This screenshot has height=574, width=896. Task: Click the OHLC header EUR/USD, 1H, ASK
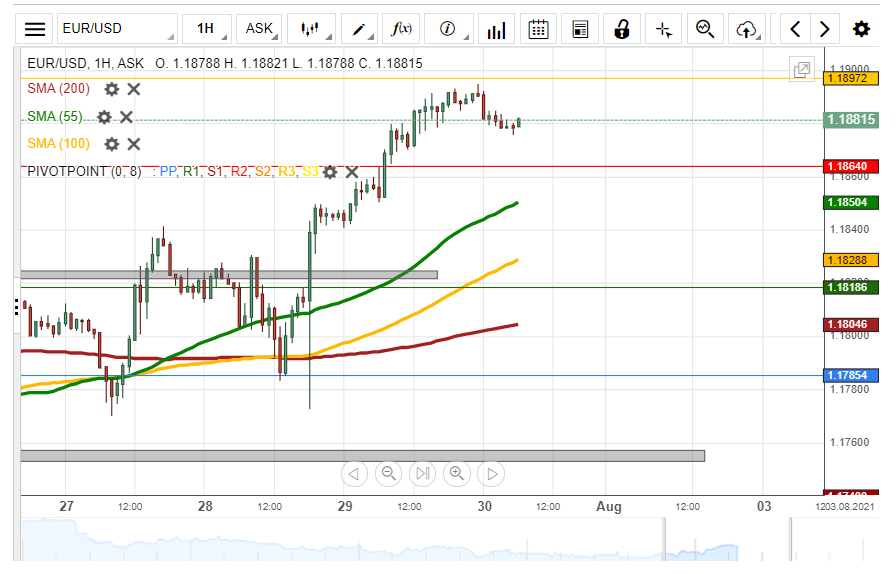(86, 63)
